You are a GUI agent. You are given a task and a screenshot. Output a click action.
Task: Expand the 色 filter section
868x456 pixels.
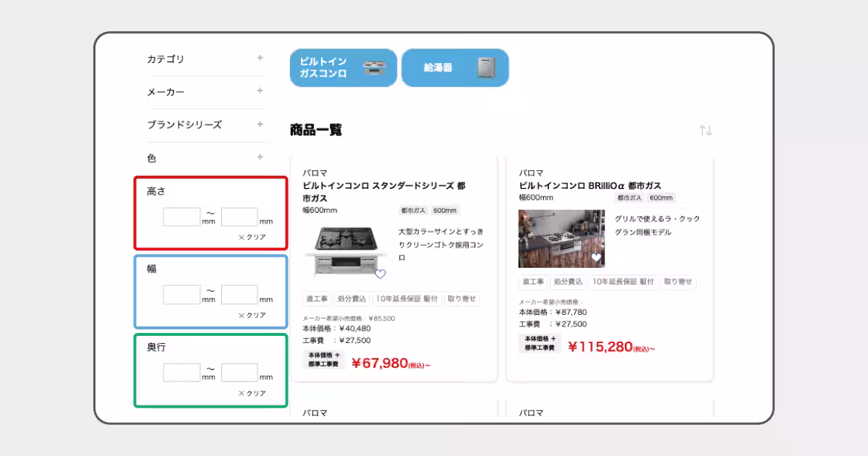[259, 158]
